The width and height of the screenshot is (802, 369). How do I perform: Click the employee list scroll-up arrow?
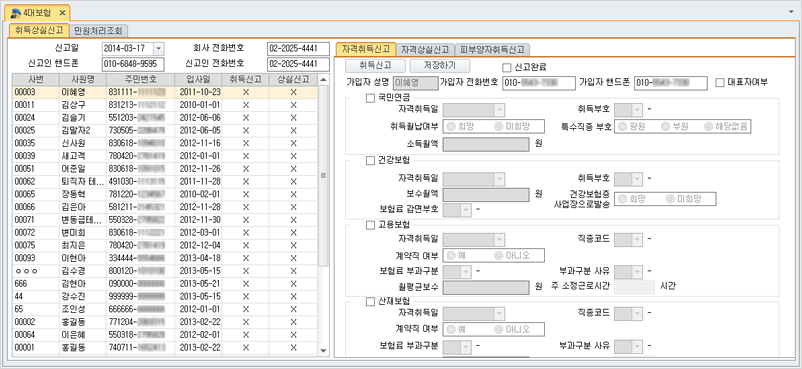point(323,79)
